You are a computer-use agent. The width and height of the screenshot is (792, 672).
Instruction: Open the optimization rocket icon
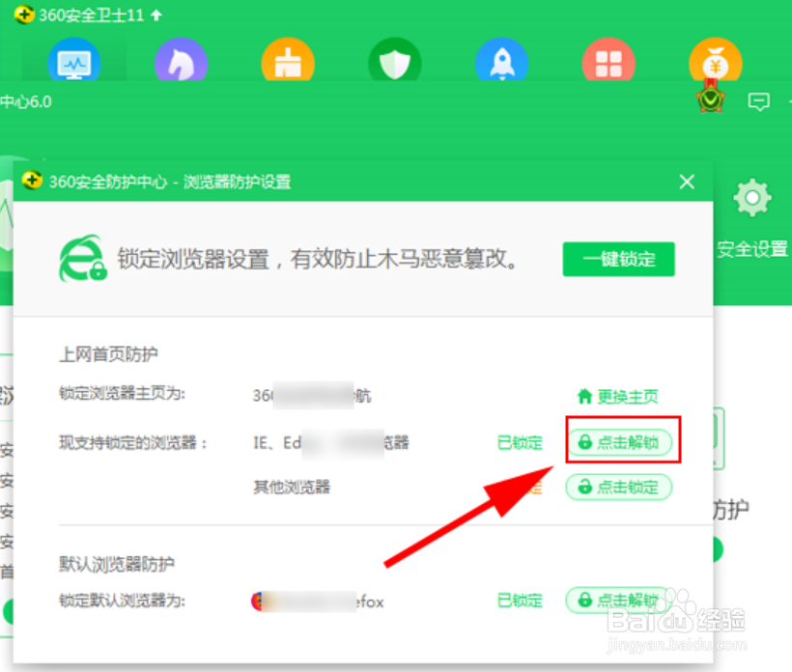pyautogui.click(x=501, y=61)
